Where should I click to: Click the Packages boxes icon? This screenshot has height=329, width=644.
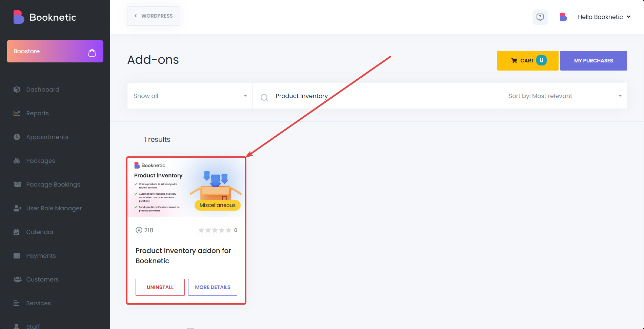coord(17,161)
